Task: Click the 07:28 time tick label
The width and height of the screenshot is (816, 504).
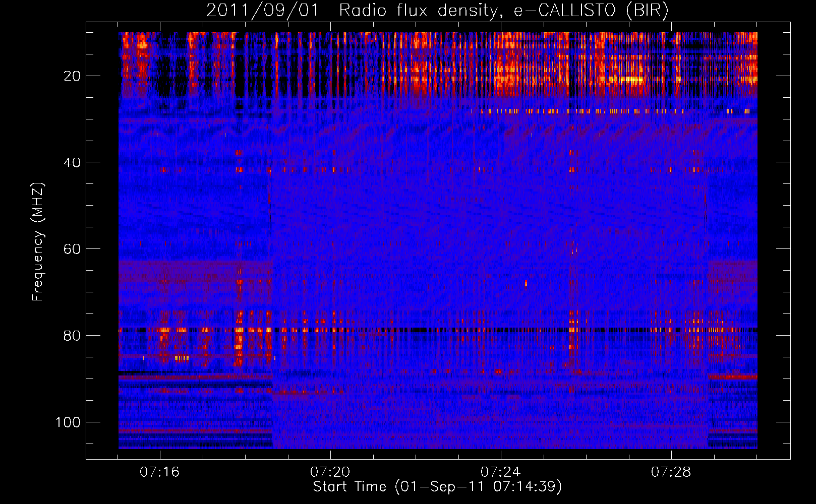Action: [671, 472]
